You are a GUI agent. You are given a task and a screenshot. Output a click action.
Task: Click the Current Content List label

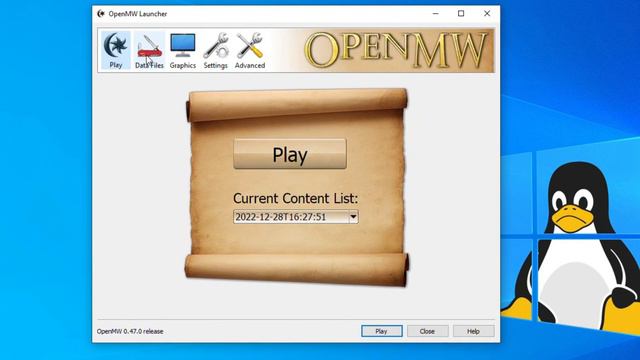(296, 198)
